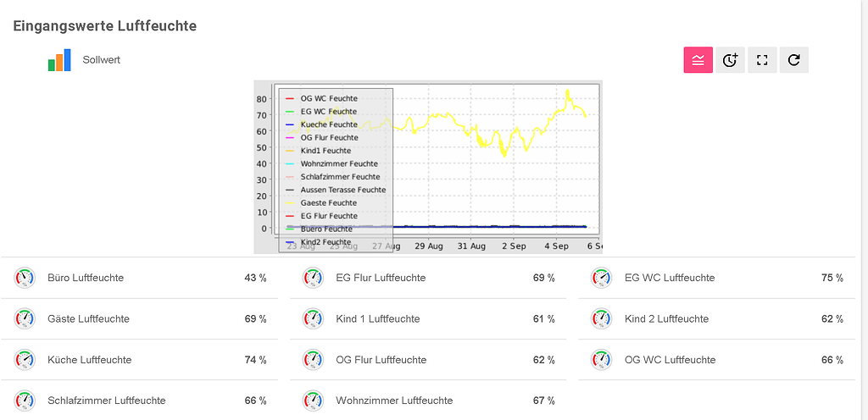The height and width of the screenshot is (420, 868).
Task: Click the Büro Luftfeuchte 43 % value
Action: pyautogui.click(x=255, y=278)
